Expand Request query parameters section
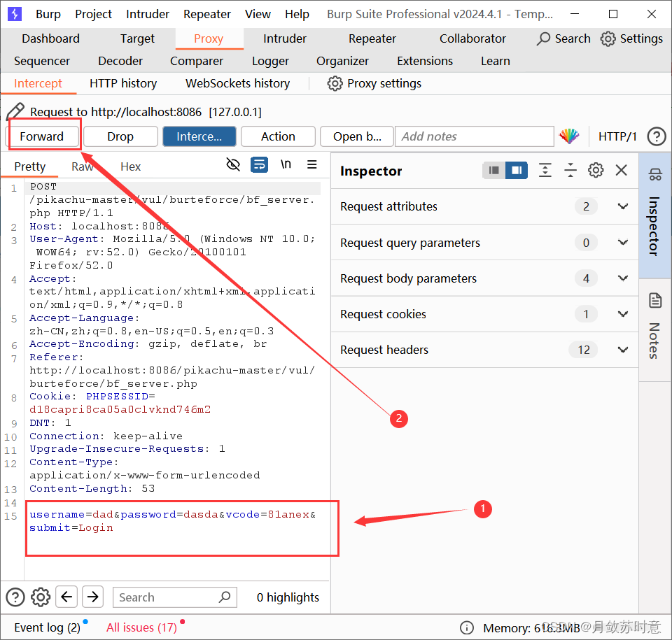 pyautogui.click(x=484, y=243)
